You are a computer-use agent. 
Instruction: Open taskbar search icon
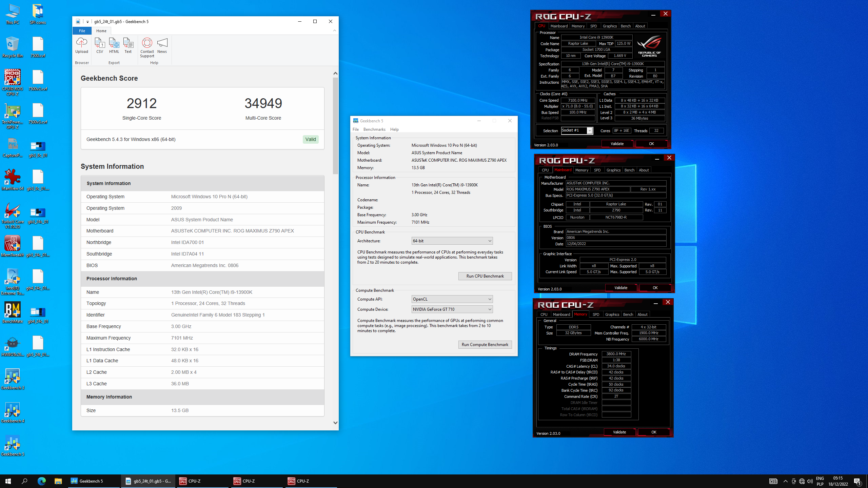tap(24, 481)
